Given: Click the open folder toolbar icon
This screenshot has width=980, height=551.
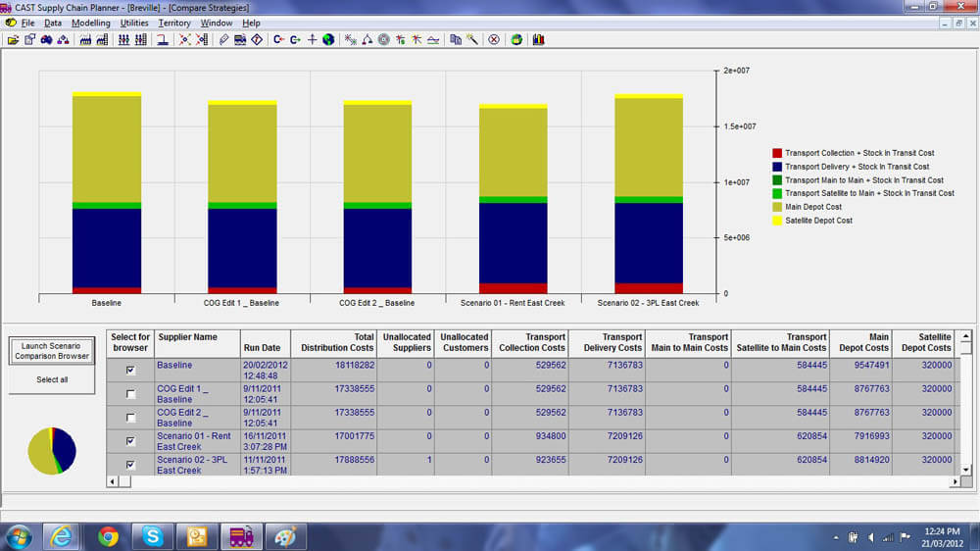Looking at the screenshot, I should [x=12, y=40].
